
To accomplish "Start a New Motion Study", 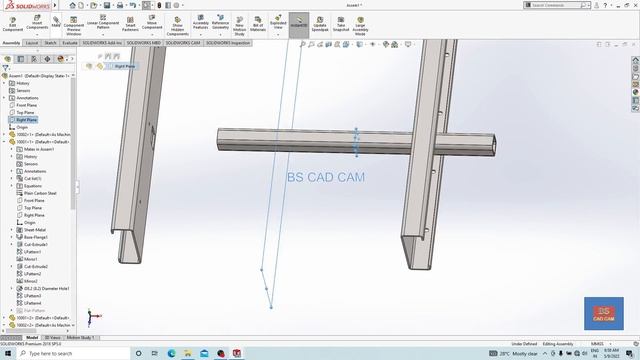I will point(240,26).
